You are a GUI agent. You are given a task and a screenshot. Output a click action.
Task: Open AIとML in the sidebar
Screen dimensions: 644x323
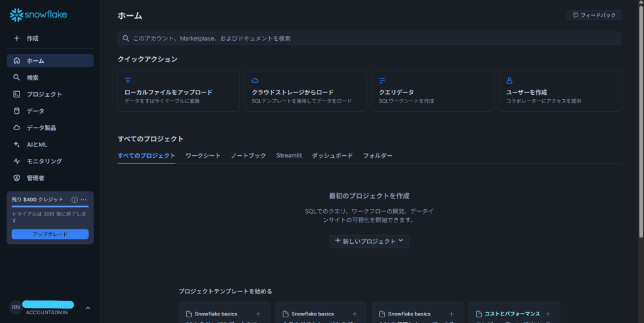pos(50,145)
